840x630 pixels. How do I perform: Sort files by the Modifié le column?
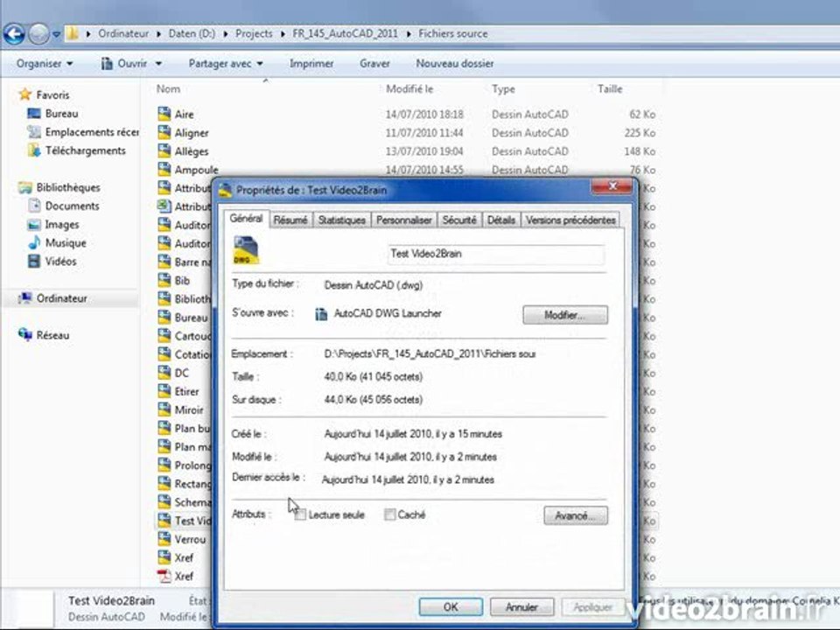[x=409, y=89]
